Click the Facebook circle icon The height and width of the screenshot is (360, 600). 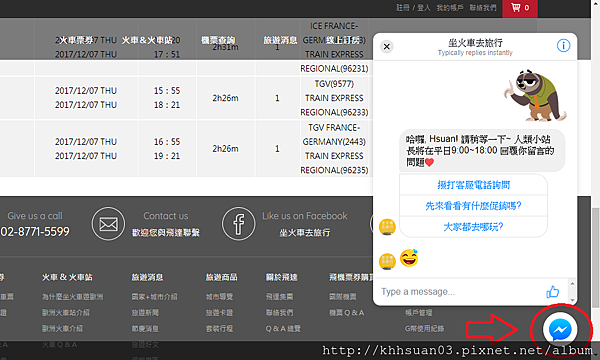(238, 224)
